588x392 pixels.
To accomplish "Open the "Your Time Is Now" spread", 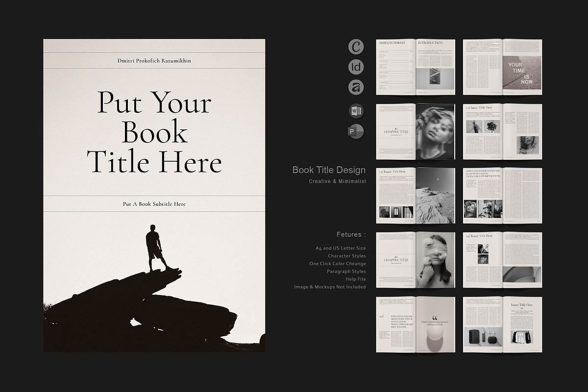I will [503, 67].
